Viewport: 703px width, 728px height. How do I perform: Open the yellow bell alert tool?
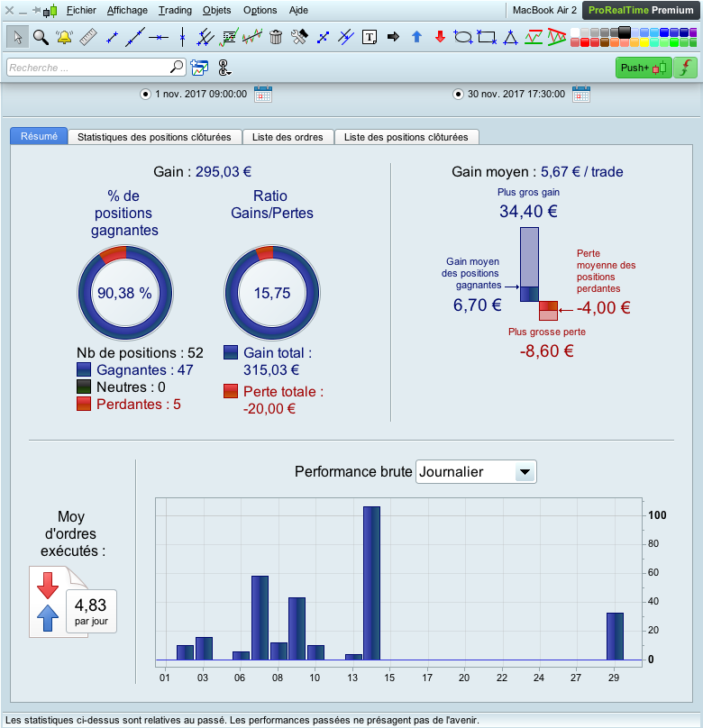click(x=64, y=37)
